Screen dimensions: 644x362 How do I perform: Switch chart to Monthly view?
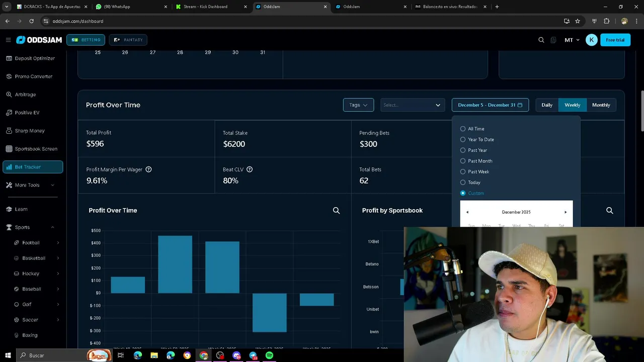click(x=601, y=105)
